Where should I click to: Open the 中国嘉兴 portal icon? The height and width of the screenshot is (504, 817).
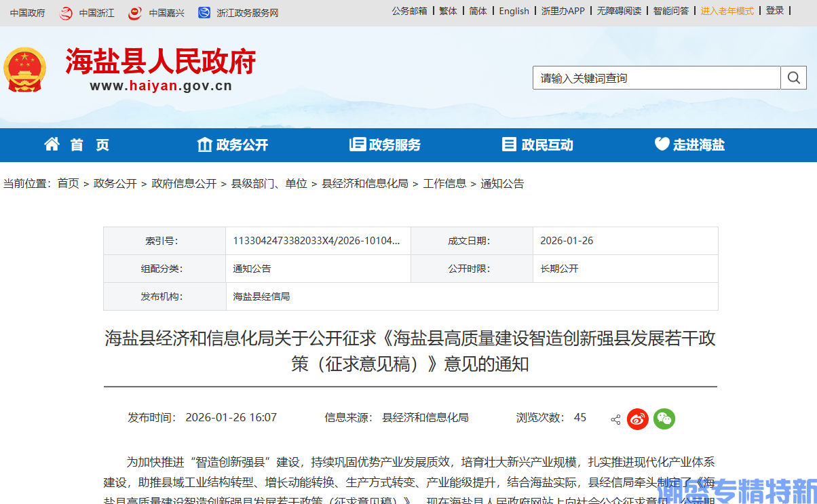pyautogui.click(x=134, y=12)
